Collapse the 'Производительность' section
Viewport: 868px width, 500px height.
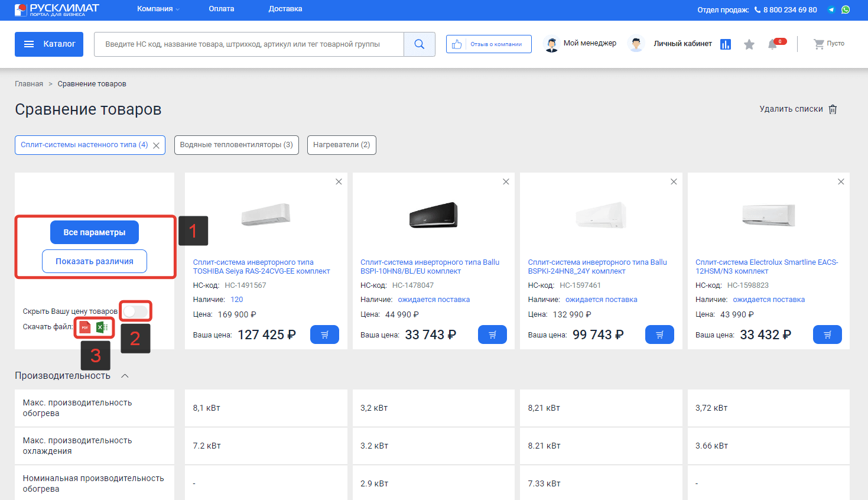tap(125, 376)
